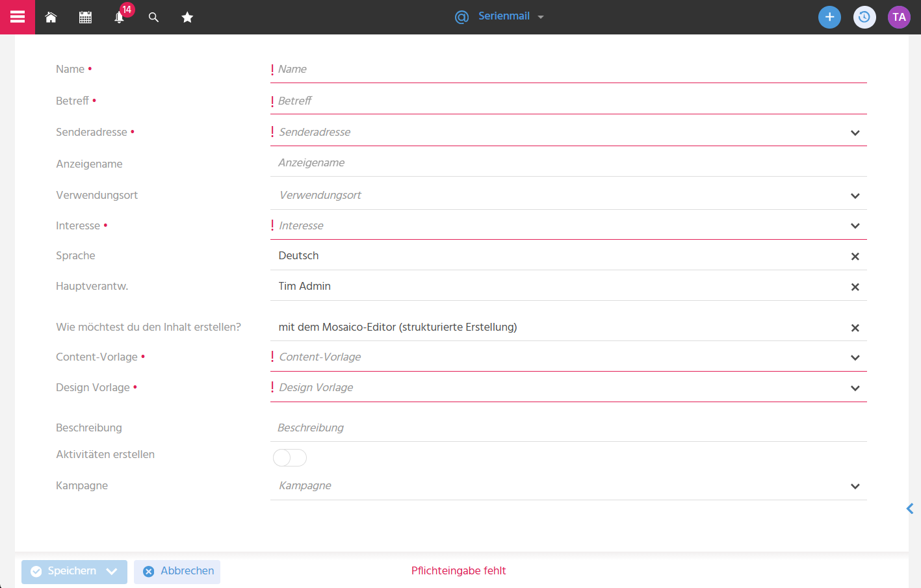Viewport: 921px width, 588px height.
Task: Click the Aktivitäten erstellen label
Action: (105, 454)
